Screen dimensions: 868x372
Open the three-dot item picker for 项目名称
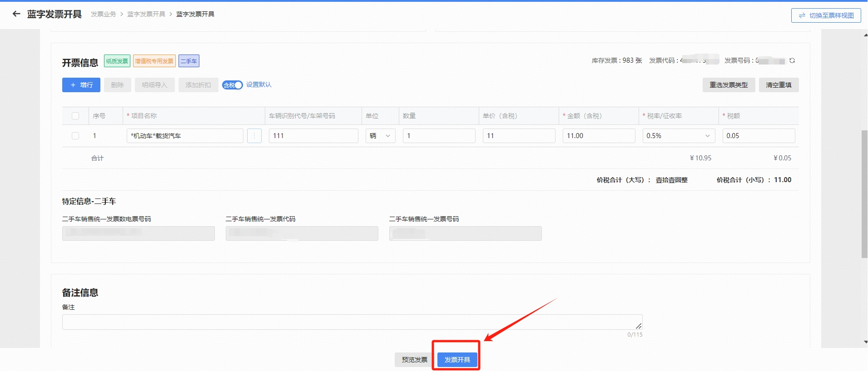(x=254, y=136)
